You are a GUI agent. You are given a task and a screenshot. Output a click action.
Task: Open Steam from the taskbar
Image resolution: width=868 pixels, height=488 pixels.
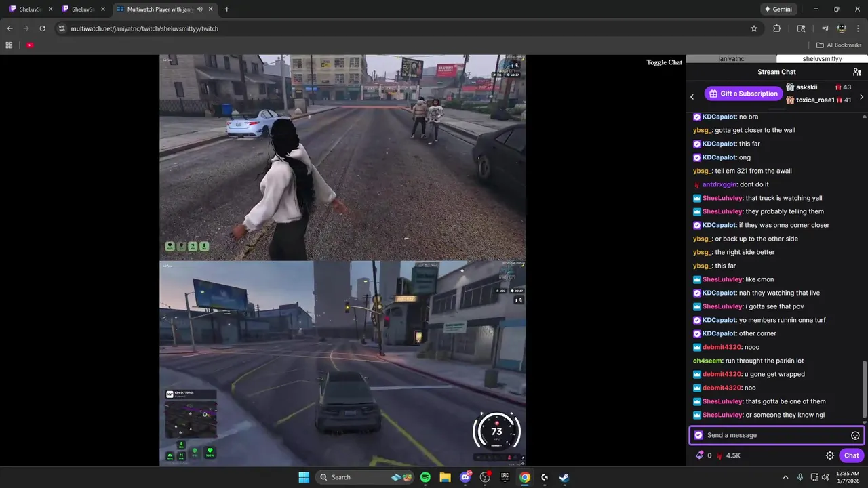pyautogui.click(x=564, y=477)
